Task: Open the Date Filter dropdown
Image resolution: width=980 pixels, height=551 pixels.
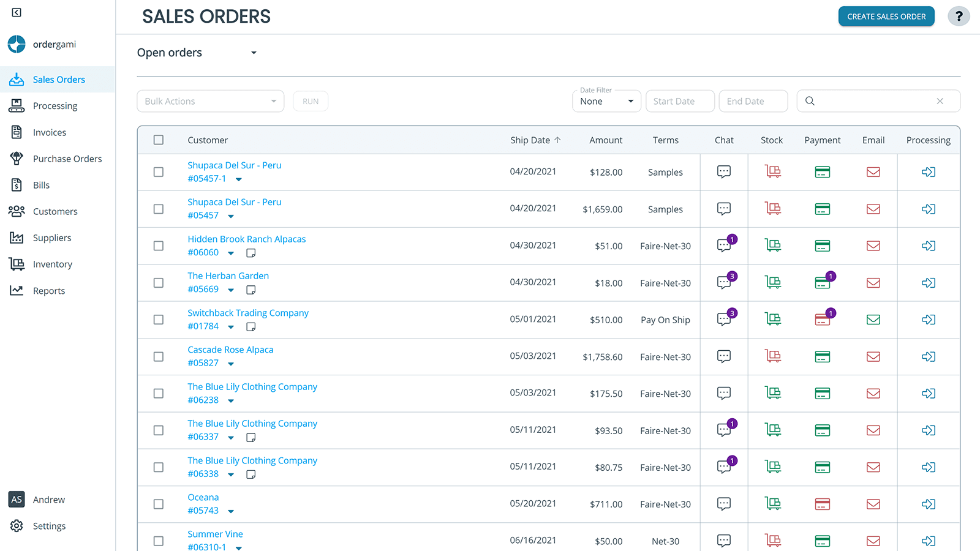Action: (606, 100)
